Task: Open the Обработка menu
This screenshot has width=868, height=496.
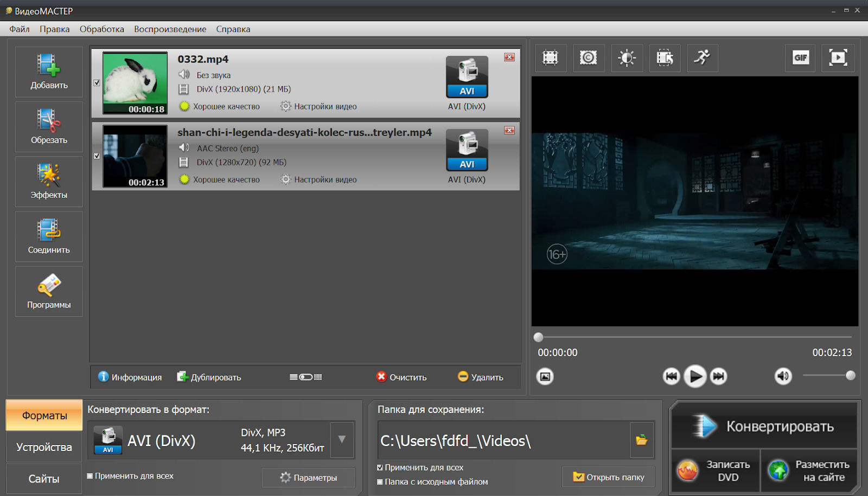Action: pos(101,29)
